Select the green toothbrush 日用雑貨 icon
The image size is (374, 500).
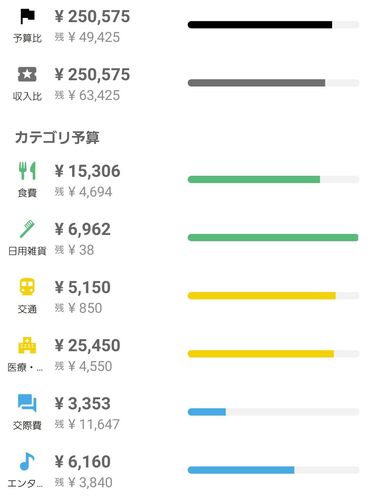[27, 229]
